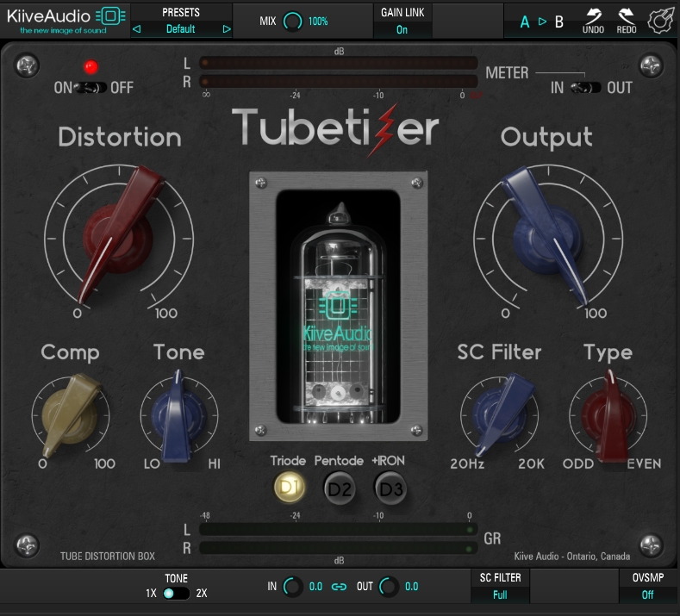Click the IN gain knob
The width and height of the screenshot is (680, 616).
(292, 587)
